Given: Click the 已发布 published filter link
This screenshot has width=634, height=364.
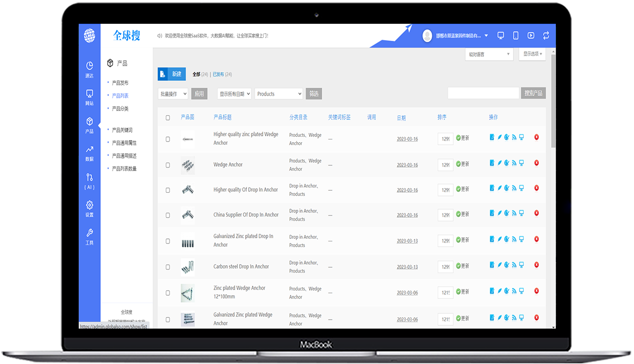Looking at the screenshot, I should coord(218,74).
